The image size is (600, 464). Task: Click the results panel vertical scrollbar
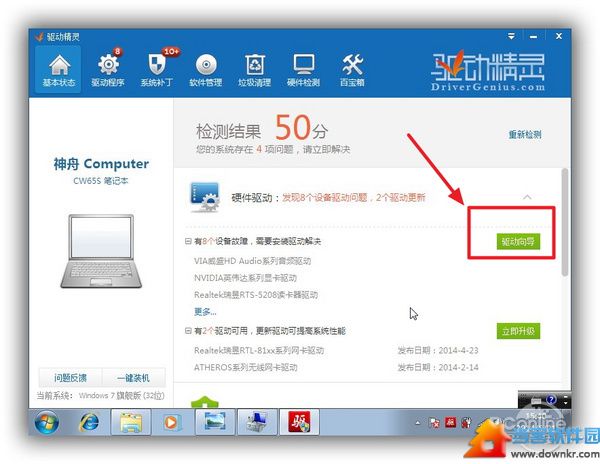coord(565,222)
